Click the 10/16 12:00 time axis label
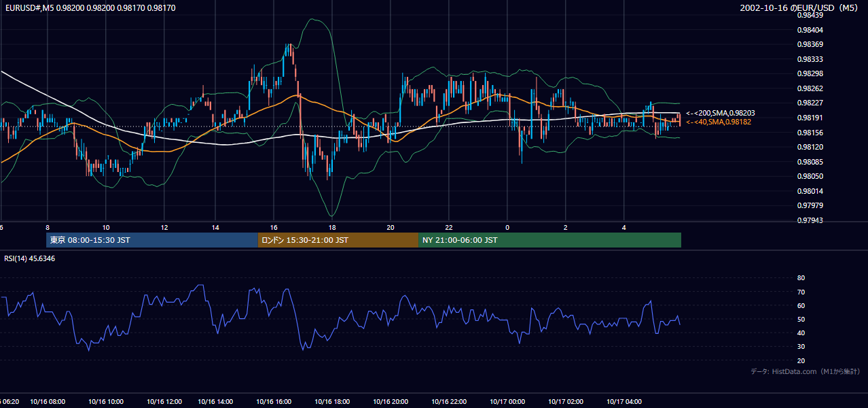The width and height of the screenshot is (868, 408). (164, 402)
